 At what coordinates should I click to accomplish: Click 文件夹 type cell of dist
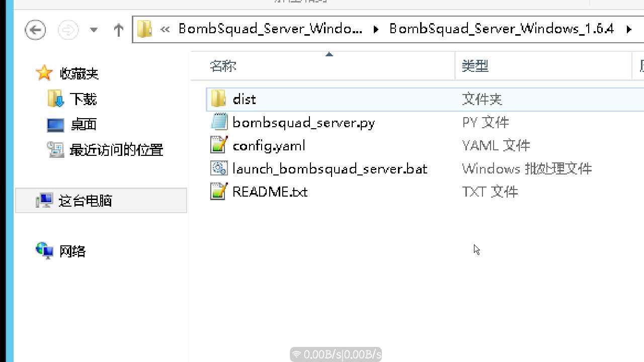pyautogui.click(x=482, y=99)
